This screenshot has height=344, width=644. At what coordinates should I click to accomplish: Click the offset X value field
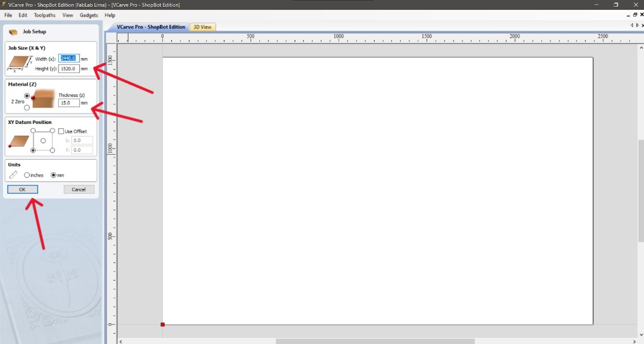click(82, 140)
